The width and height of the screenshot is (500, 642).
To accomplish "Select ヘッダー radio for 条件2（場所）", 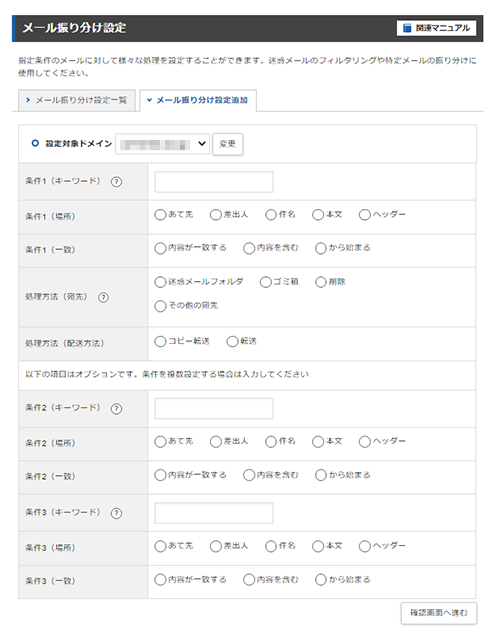I will click(x=364, y=442).
